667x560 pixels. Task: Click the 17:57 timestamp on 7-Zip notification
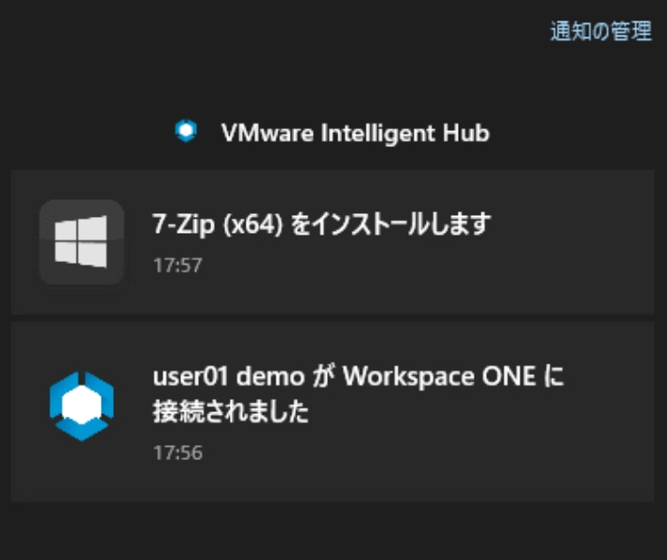pyautogui.click(x=177, y=265)
